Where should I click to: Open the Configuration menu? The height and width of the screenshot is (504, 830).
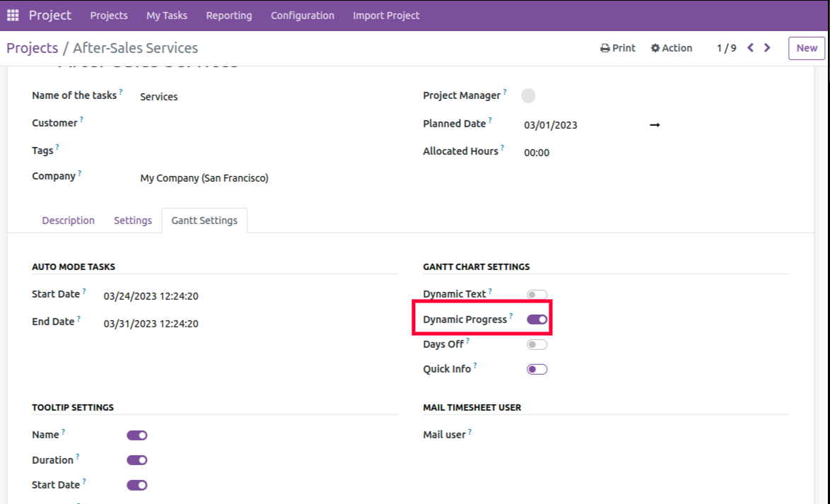coord(302,15)
